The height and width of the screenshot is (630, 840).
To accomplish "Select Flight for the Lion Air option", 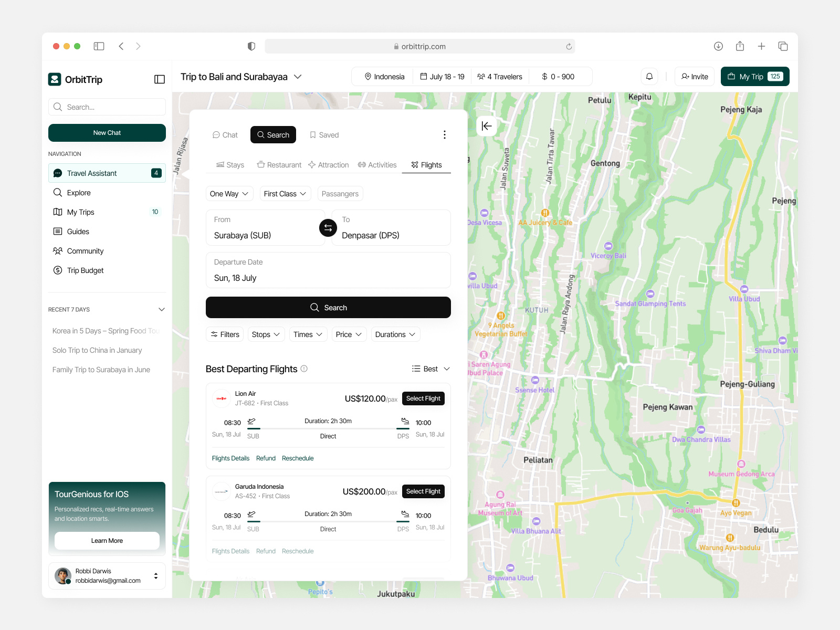I will (x=423, y=398).
